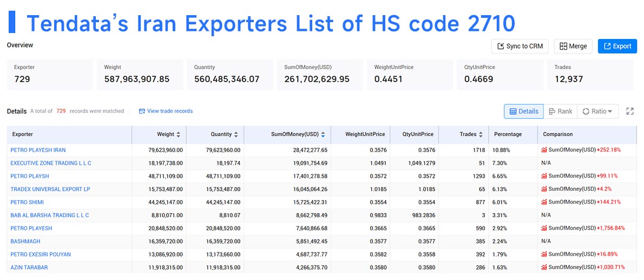Open PETRO PLAYESH IRAN exporter
644x280 pixels.
[38, 150]
